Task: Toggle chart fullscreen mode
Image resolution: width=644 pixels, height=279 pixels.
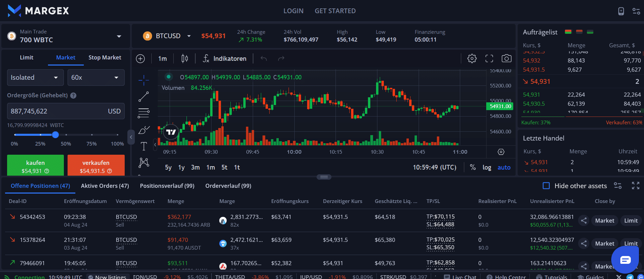Action: click(x=489, y=58)
